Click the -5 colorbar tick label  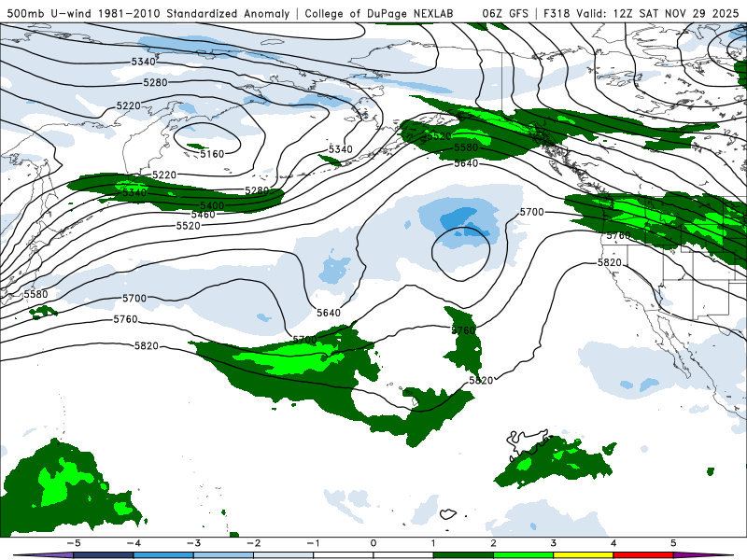[74, 543]
